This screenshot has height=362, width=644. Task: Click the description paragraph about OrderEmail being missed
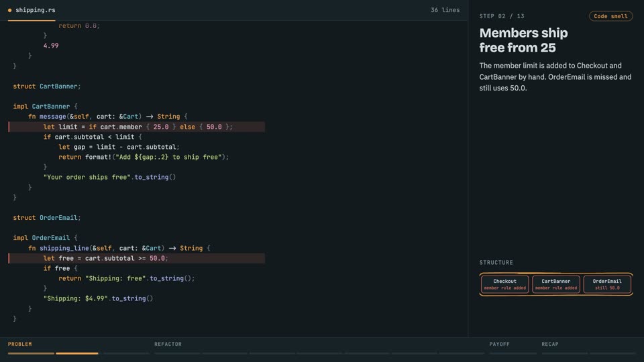555,76
